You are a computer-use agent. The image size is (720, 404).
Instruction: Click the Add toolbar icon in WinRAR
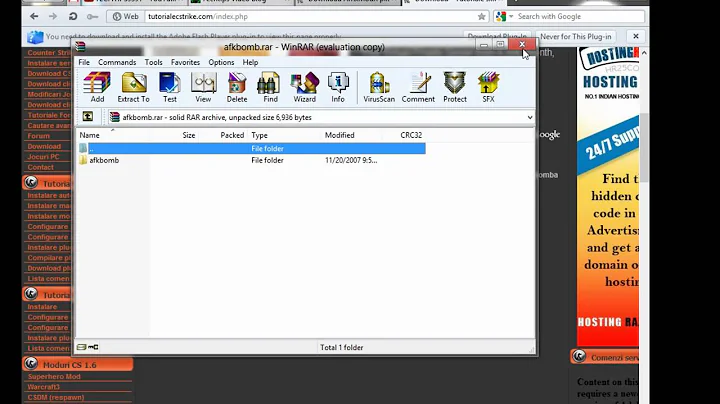coord(97,87)
